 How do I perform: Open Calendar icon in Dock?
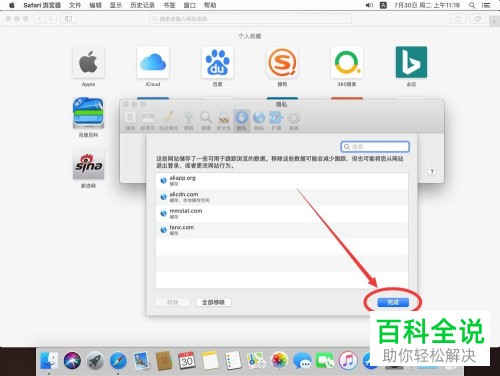point(187,361)
